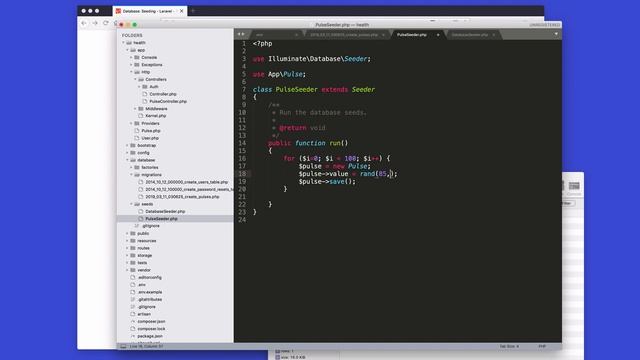Expand the Providers folder
Viewport: 640px width, 360px height.
point(131,123)
